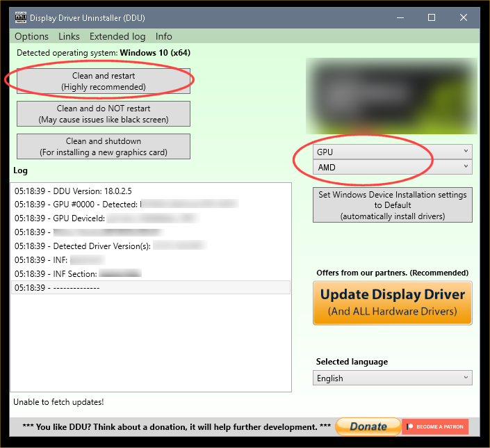Open the Options menu
490x448 pixels.
pyautogui.click(x=31, y=37)
